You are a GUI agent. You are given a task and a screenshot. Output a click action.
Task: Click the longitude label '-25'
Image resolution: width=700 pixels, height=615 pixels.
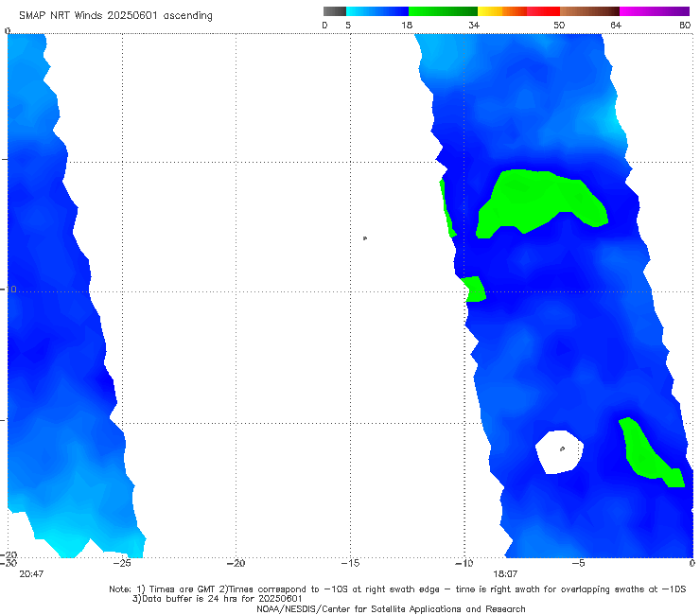point(122,563)
